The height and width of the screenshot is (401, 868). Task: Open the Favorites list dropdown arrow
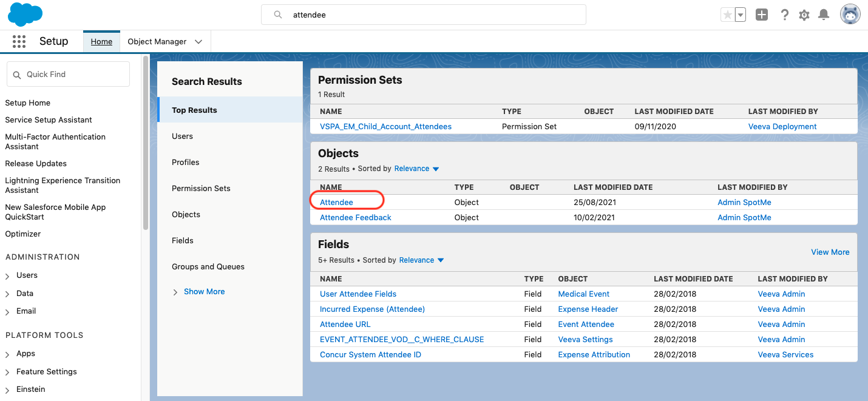741,15
